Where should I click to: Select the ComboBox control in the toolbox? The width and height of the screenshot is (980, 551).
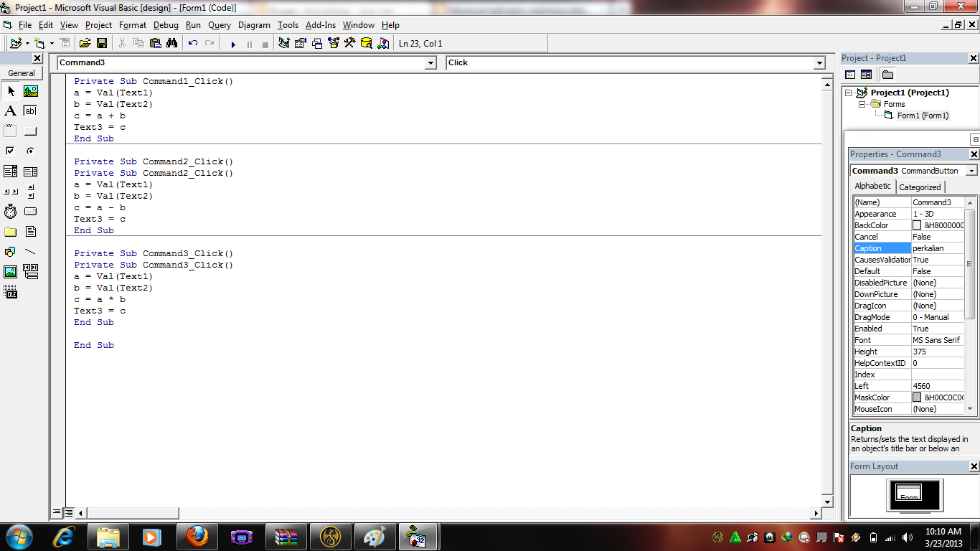click(x=11, y=171)
